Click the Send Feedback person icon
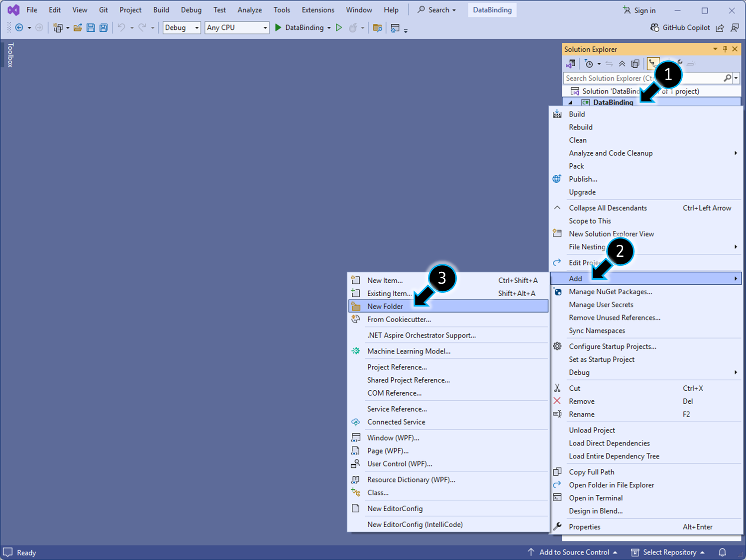Image resolution: width=746 pixels, height=560 pixels. (x=735, y=28)
